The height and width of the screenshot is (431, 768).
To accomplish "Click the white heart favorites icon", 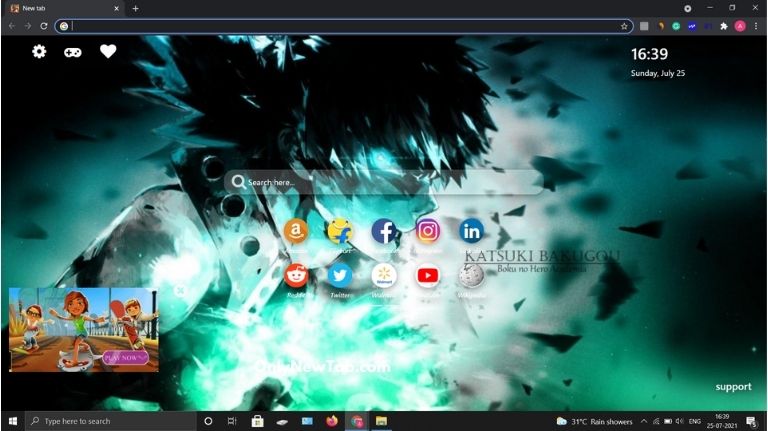I will [x=108, y=51].
